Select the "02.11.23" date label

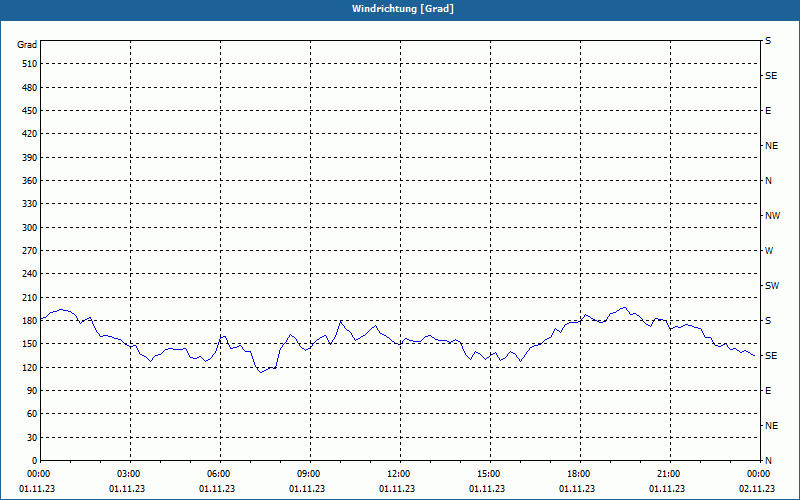[757, 489]
